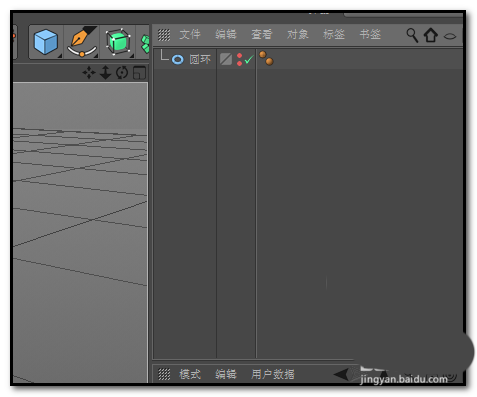The height and width of the screenshot is (397, 477).
Task: Select the spline Pen tool
Action: [x=82, y=42]
